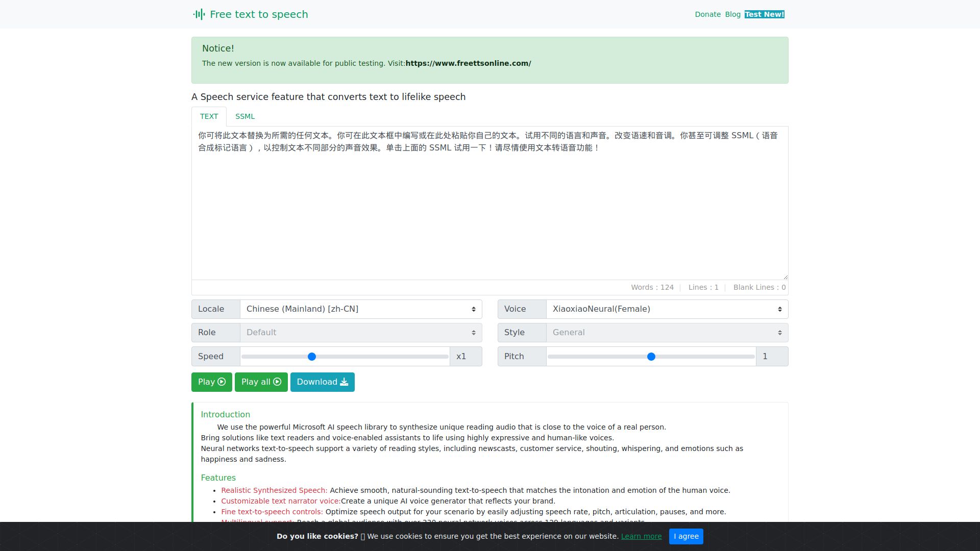The height and width of the screenshot is (551, 980).
Task: Open the Role dropdown
Action: tap(360, 333)
